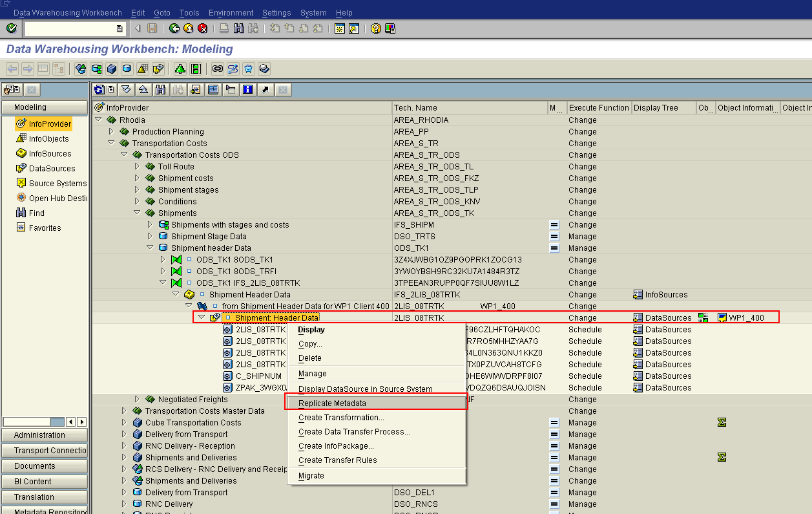Click the green Enter checkmark icon
The image size is (812, 514).
coord(11,28)
